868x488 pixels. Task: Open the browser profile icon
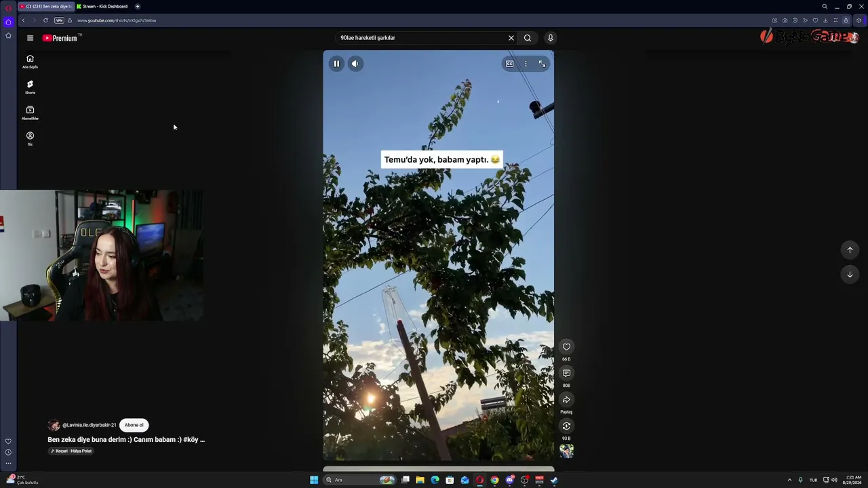tap(846, 20)
